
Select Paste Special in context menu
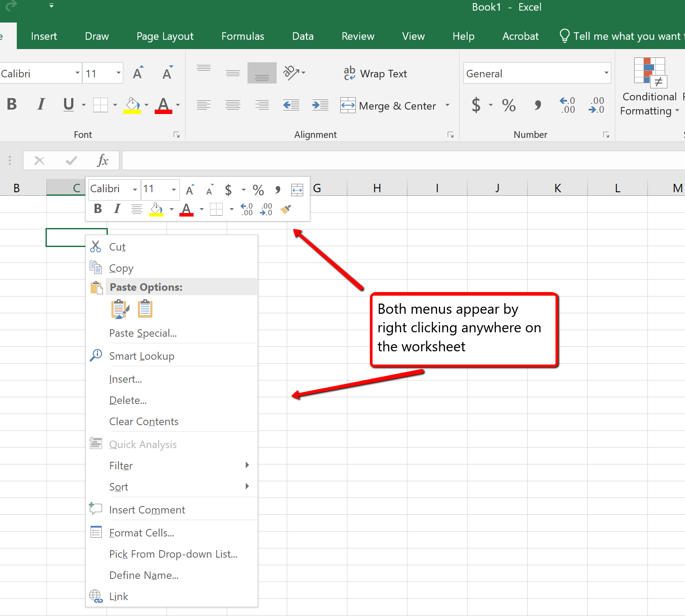coord(171,333)
